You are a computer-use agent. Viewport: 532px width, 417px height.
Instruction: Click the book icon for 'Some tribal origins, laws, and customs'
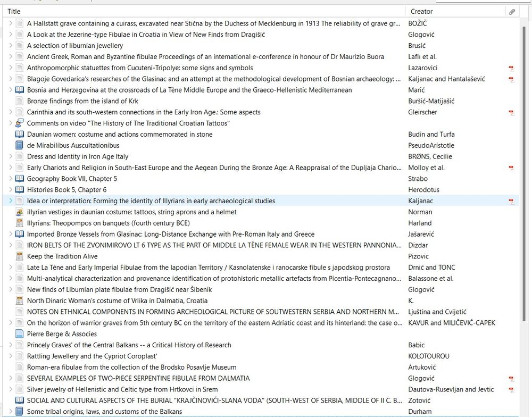point(20,412)
